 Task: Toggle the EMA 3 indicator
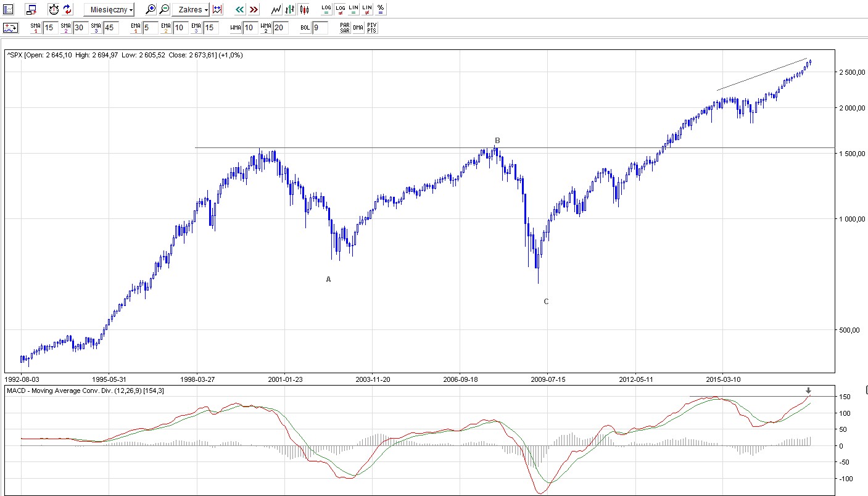(x=196, y=28)
